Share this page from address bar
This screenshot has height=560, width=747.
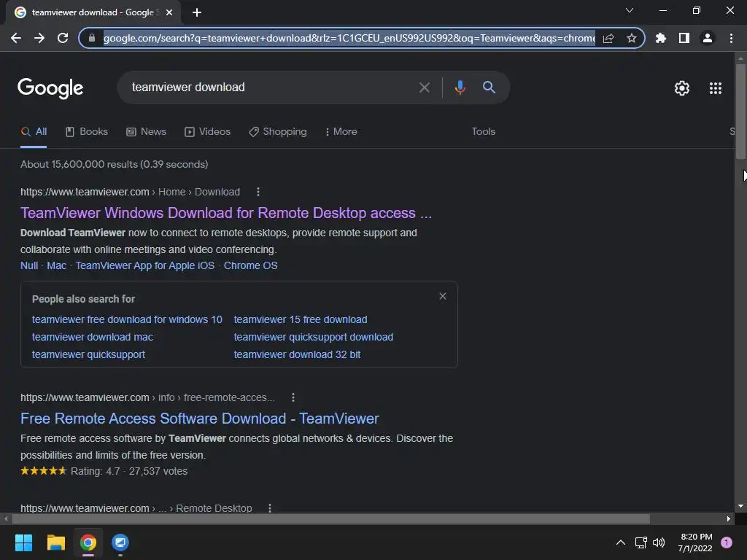[x=608, y=38]
